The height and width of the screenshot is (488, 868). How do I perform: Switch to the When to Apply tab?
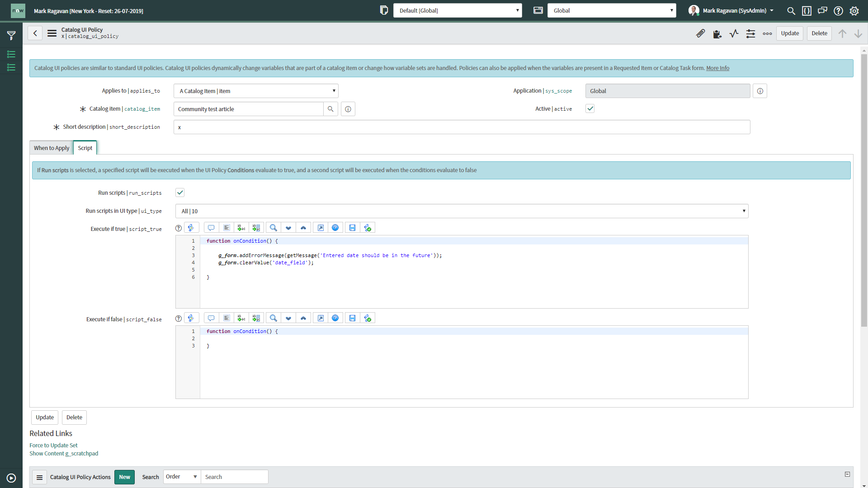coord(51,148)
